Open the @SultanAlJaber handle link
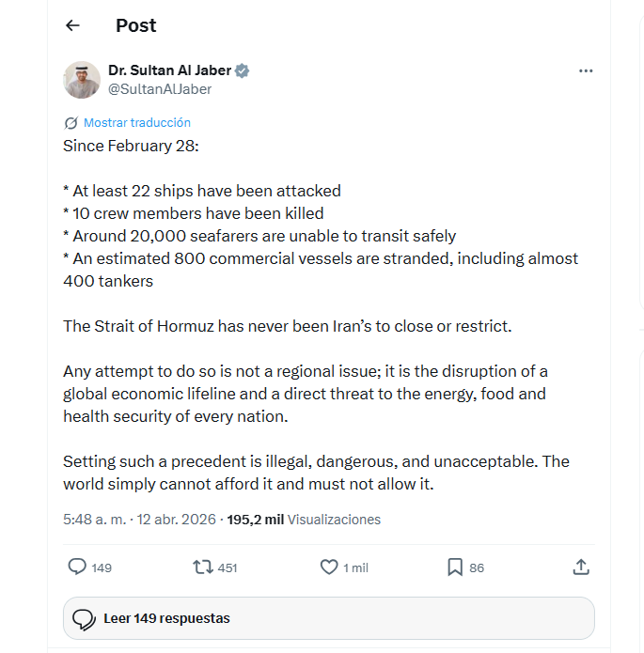Image resolution: width=644 pixels, height=653 pixels. click(160, 89)
